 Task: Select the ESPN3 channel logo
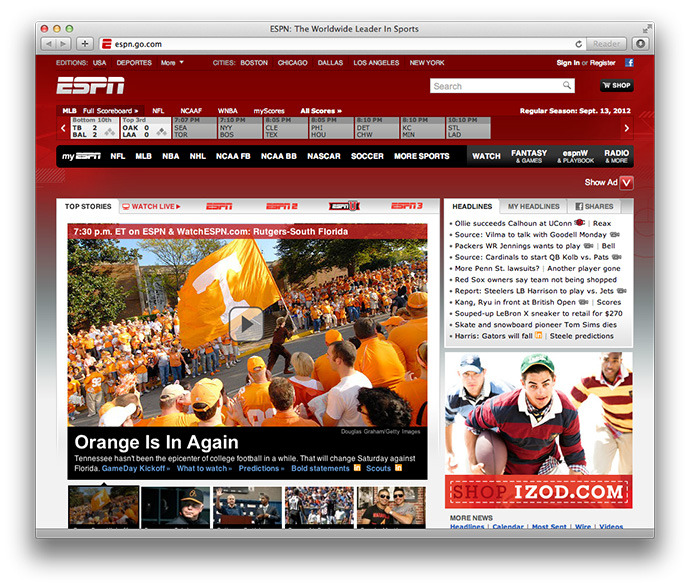(407, 206)
